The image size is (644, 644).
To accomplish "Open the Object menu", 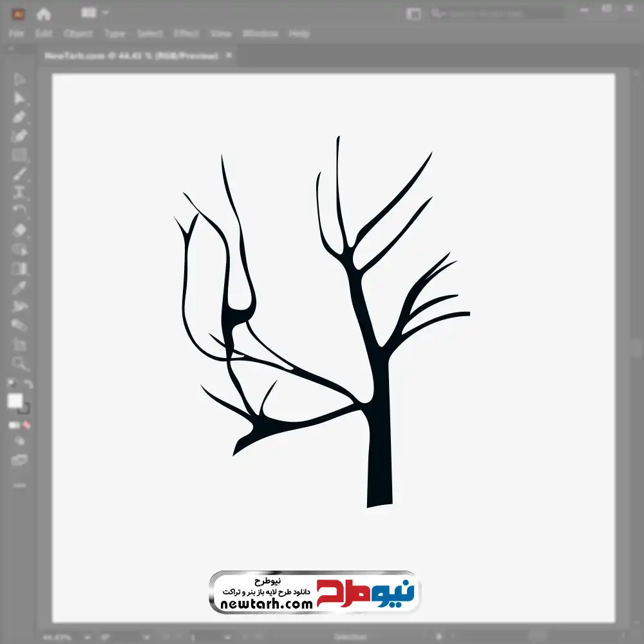I will [x=78, y=33].
